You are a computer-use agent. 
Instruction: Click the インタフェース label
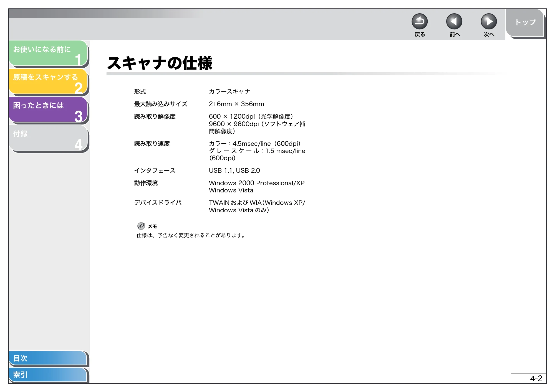click(x=155, y=170)
